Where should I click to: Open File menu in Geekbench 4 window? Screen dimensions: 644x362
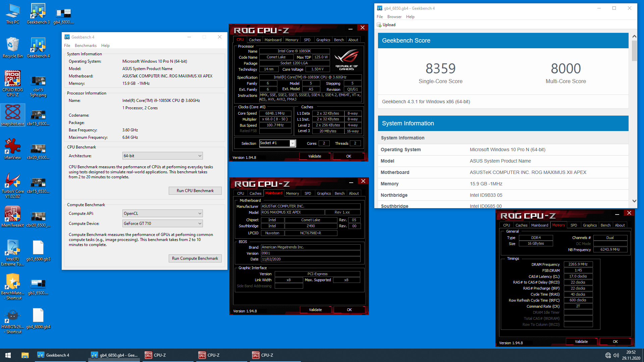click(x=67, y=46)
